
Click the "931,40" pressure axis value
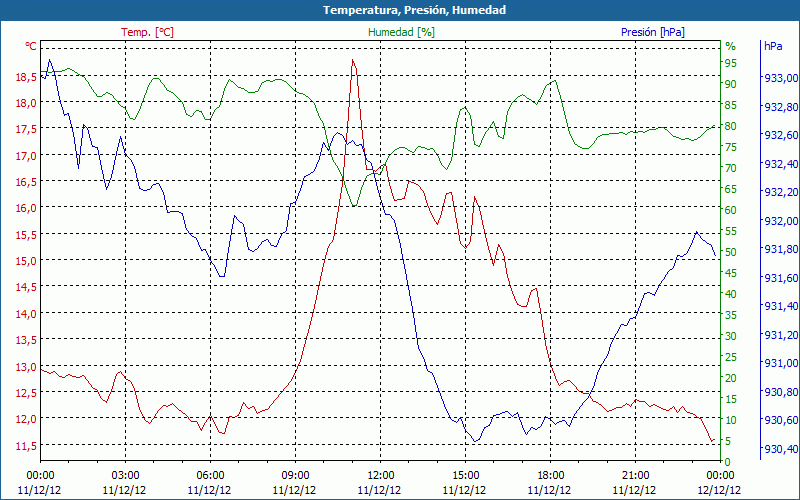[x=780, y=306]
